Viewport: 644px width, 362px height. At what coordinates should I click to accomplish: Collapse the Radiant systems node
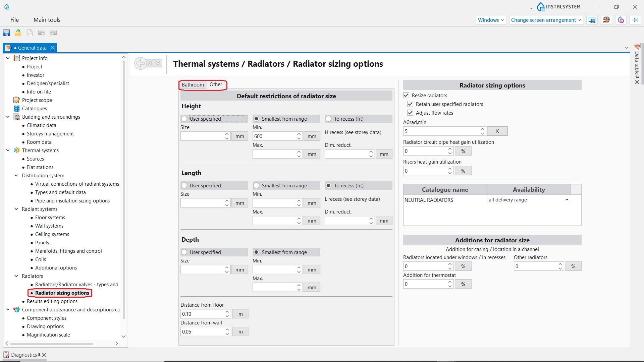16,209
